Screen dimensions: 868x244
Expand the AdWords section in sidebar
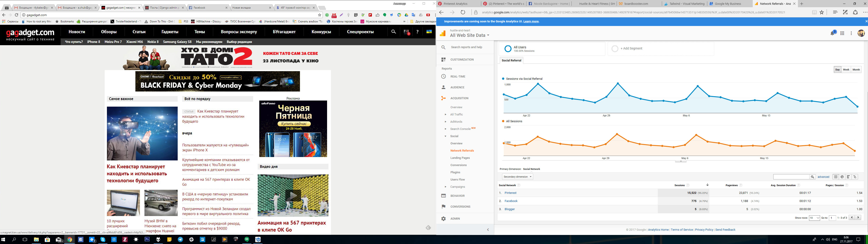pos(446,122)
